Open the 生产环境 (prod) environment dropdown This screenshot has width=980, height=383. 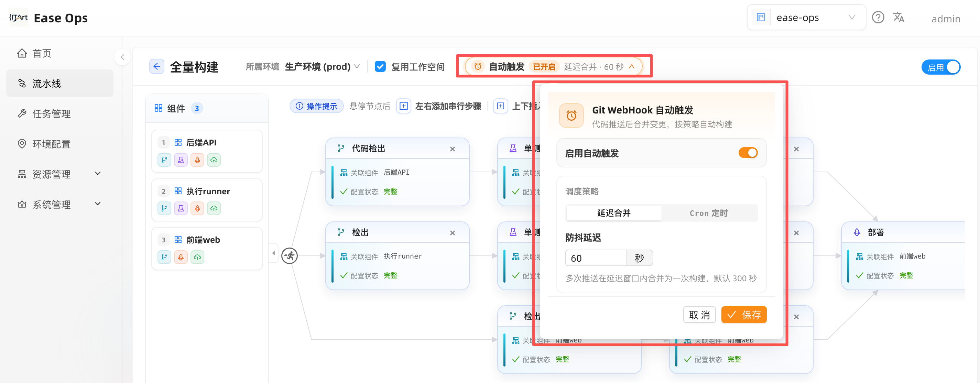point(322,67)
